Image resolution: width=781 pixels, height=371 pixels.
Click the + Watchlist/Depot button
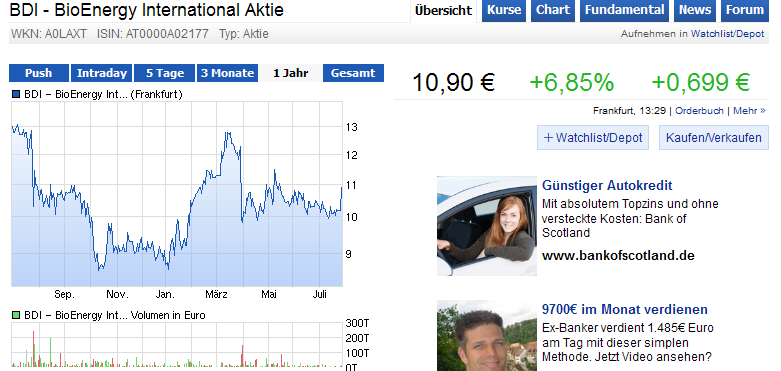pos(593,137)
